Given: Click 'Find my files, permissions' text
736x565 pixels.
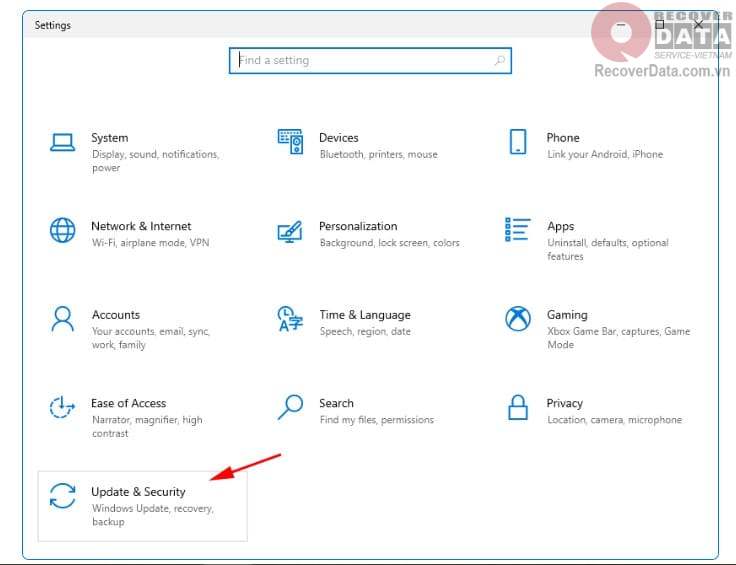Looking at the screenshot, I should point(376,420).
